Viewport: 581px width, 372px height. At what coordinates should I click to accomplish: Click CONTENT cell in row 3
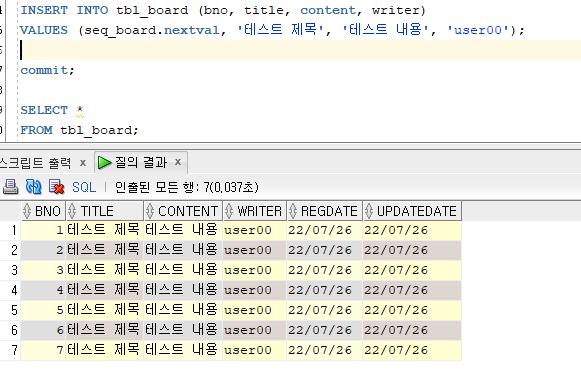183,270
